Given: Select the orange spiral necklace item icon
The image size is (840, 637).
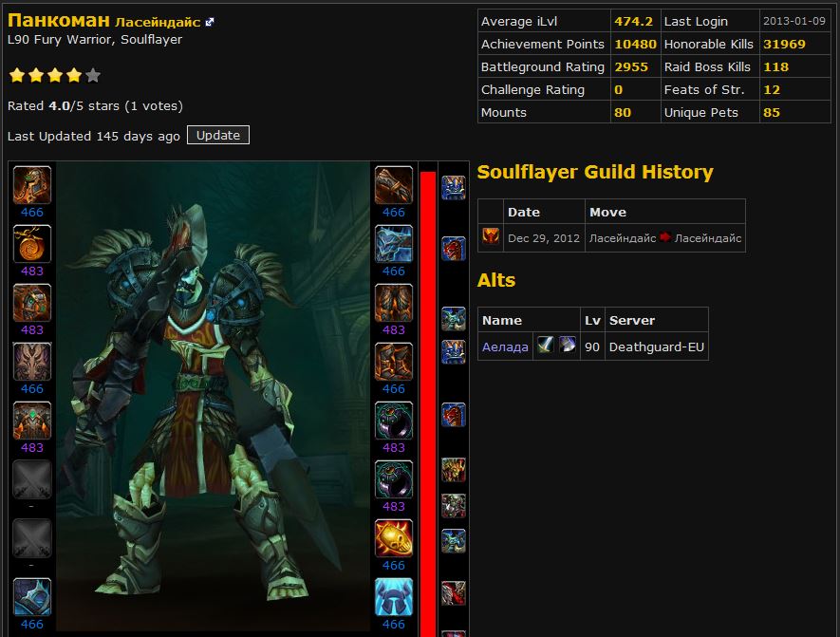Looking at the screenshot, I should (32, 244).
